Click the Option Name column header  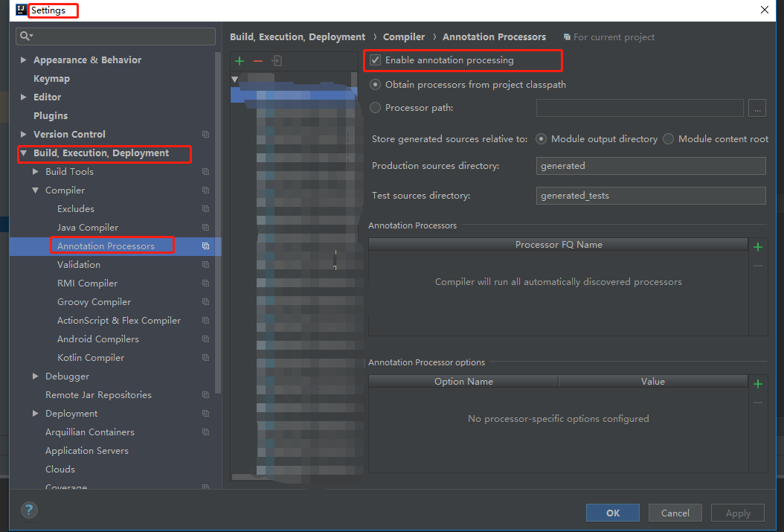pyautogui.click(x=463, y=382)
